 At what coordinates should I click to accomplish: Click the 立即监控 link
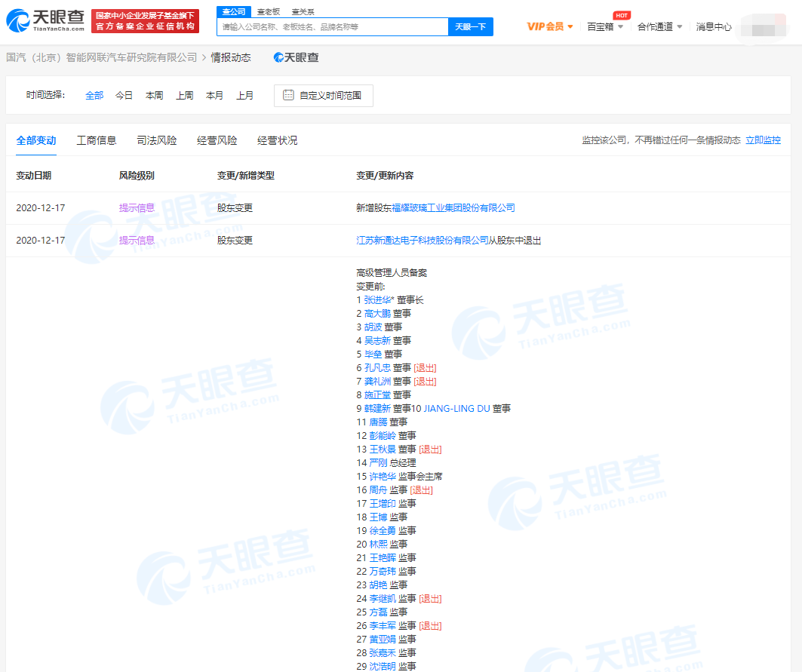point(763,140)
